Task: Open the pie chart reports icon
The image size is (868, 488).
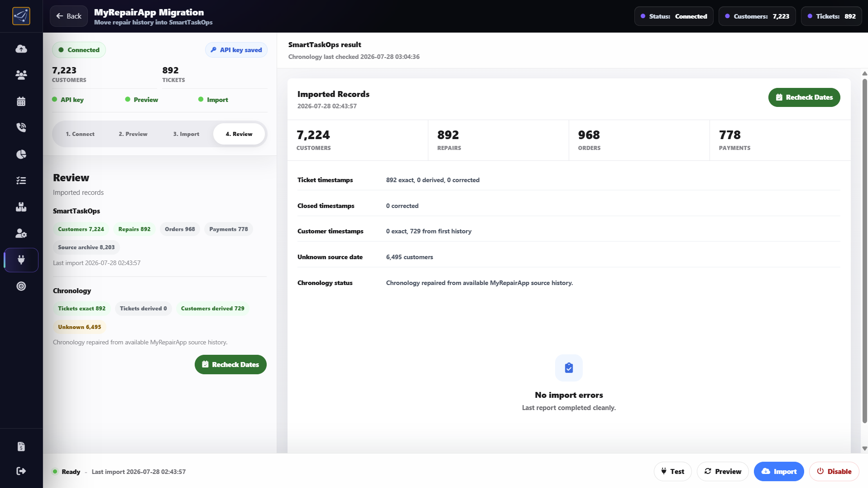Action: (21, 155)
